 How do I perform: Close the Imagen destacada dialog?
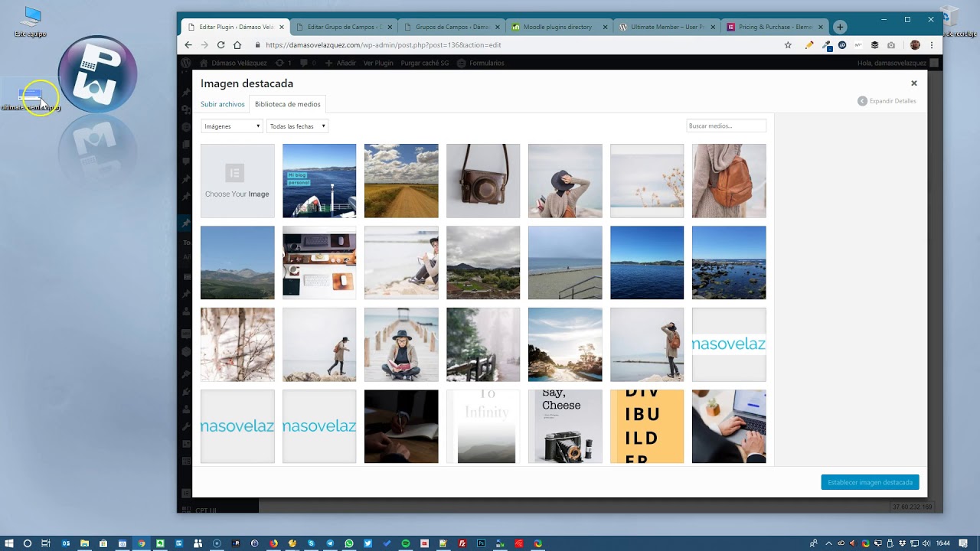click(x=913, y=83)
